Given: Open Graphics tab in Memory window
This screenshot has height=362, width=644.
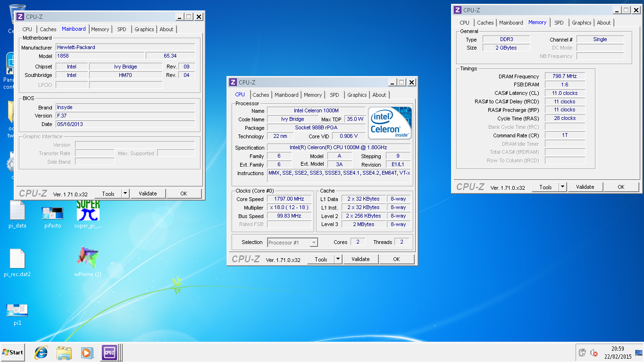Looking at the screenshot, I should point(582,23).
